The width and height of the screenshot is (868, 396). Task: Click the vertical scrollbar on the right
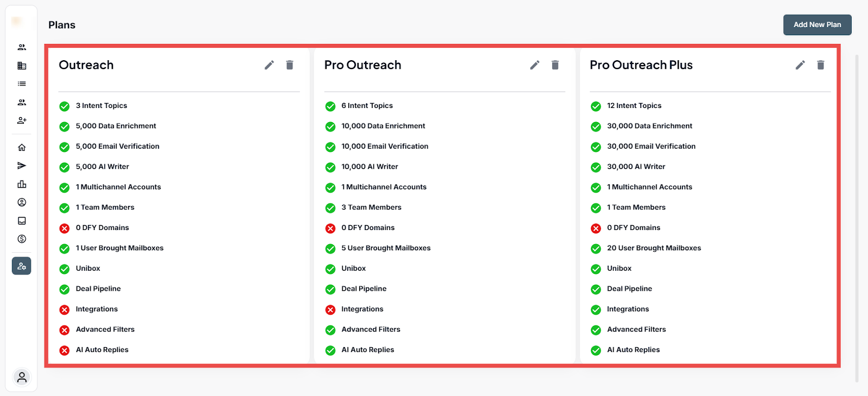click(857, 217)
